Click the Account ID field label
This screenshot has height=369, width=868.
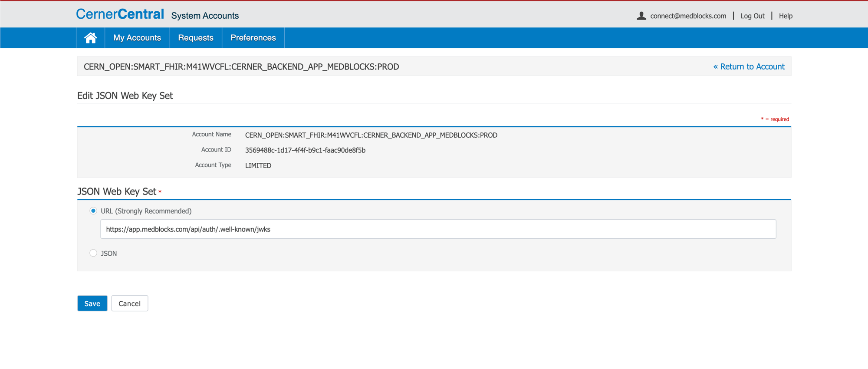[216, 150]
